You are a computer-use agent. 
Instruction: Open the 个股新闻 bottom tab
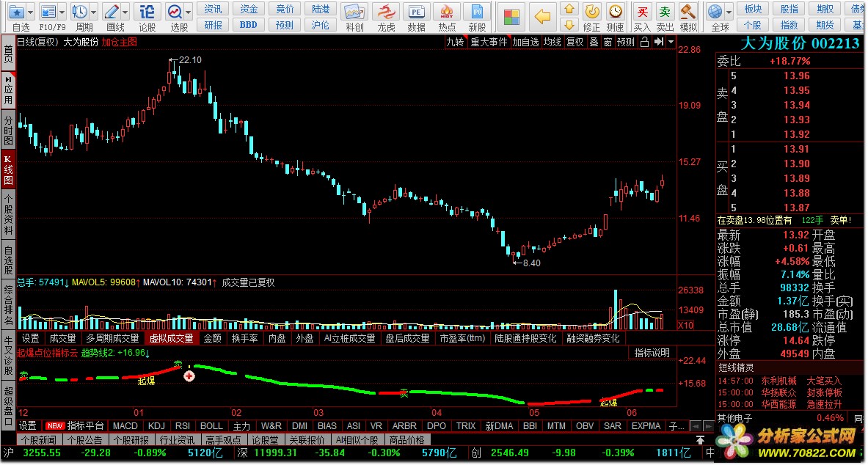pos(40,440)
